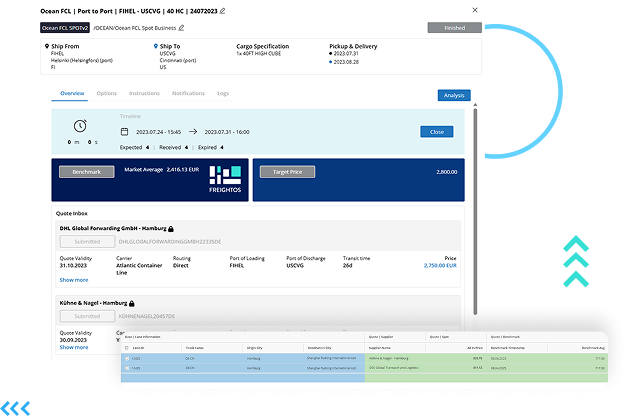The height and width of the screenshot is (416, 628).
Task: Expand Show more under the DHL quote
Action: pos(74,280)
